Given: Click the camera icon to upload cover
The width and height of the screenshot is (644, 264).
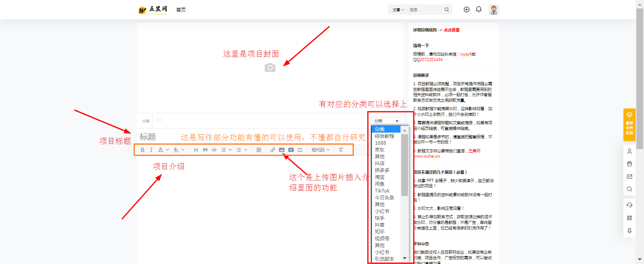Looking at the screenshot, I should 270,68.
